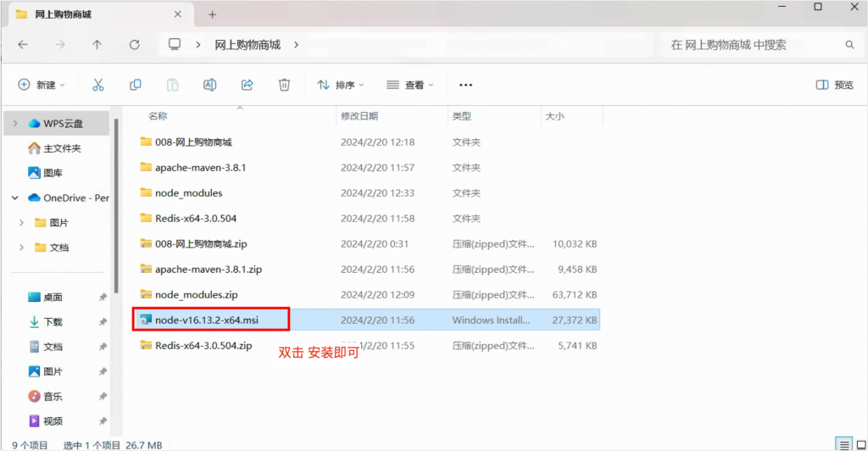Click 网上购物商城 breadcrumb in address bar
Screen dimensions: 868x451
point(248,45)
